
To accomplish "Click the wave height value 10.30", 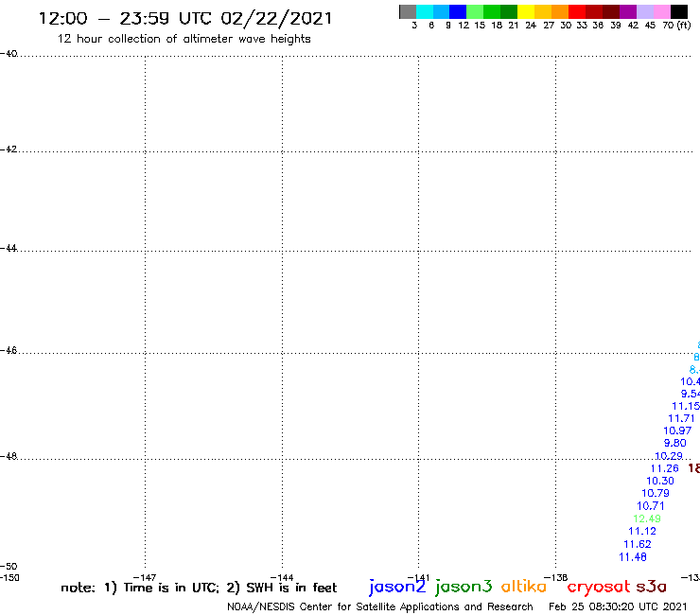I will click(x=660, y=481).
